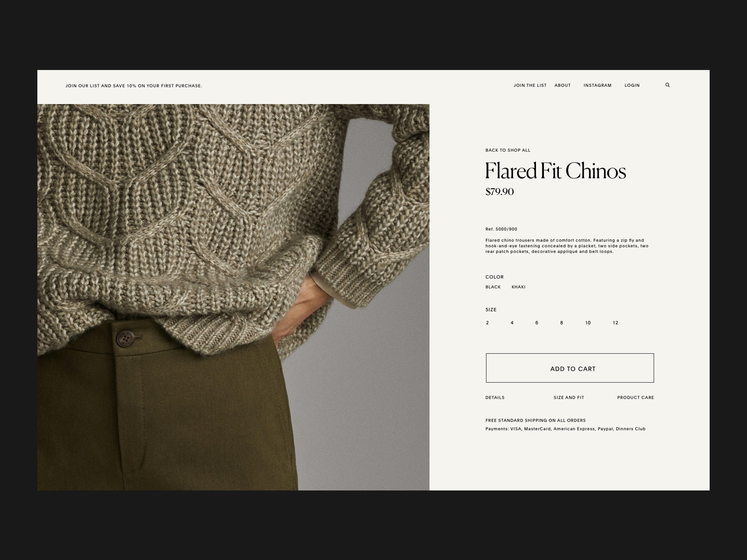Expand the SIZE AND FIT section
747x560 pixels.
pyautogui.click(x=569, y=398)
